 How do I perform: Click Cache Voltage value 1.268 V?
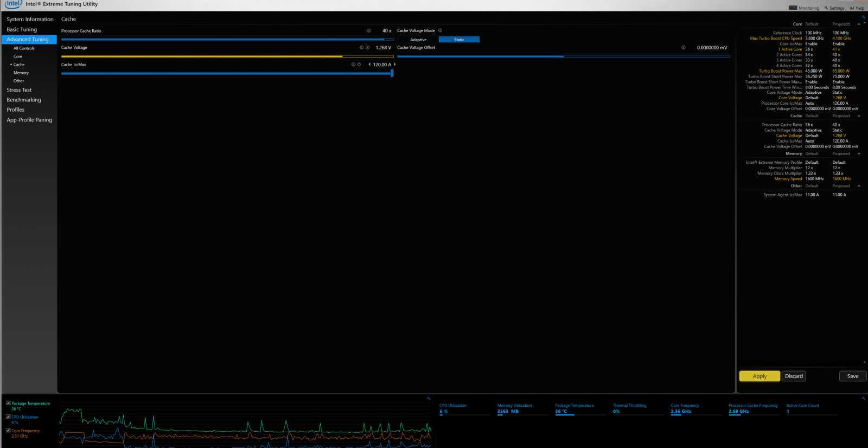[383, 48]
